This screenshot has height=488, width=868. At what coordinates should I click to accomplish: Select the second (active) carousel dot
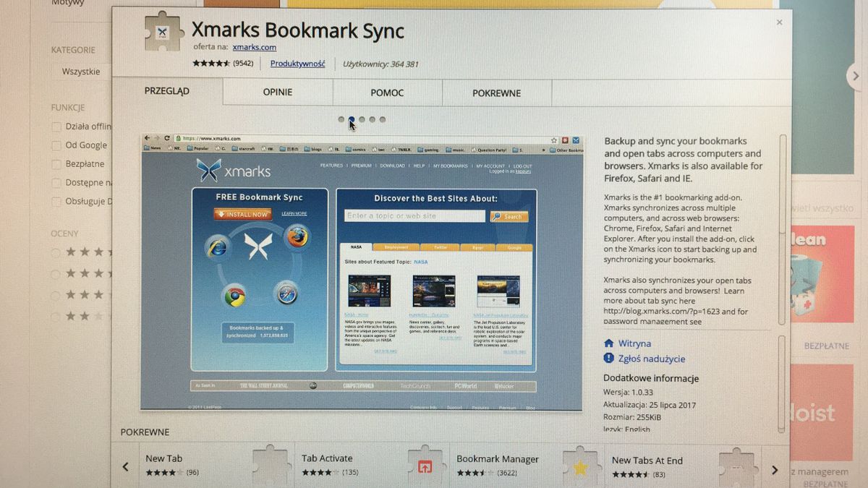pos(352,119)
